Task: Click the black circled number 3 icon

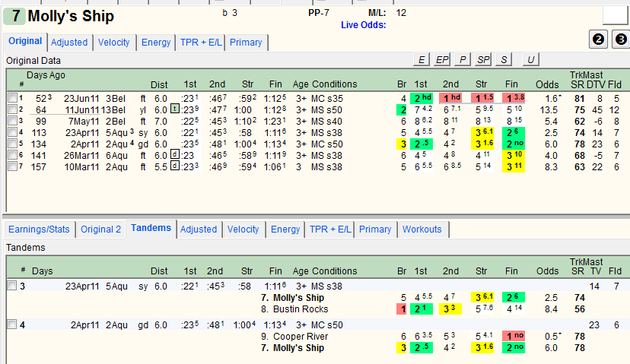Action: pyautogui.click(x=621, y=40)
